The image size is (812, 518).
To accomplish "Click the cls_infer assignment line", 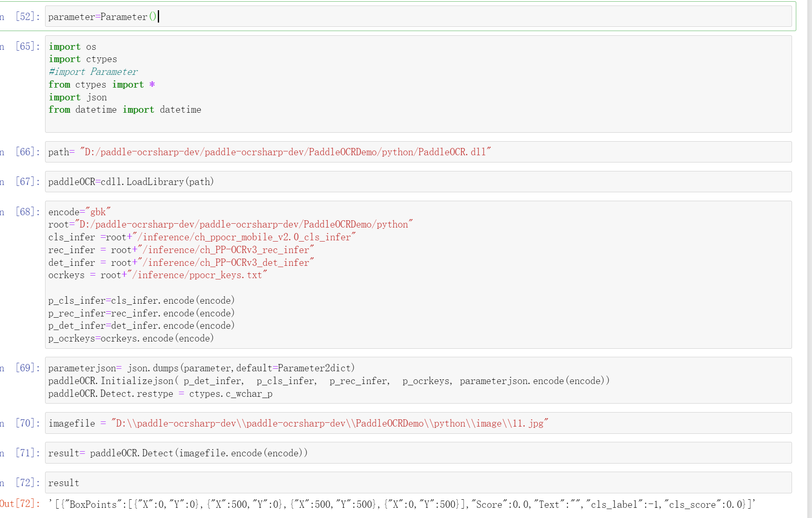I will [202, 237].
